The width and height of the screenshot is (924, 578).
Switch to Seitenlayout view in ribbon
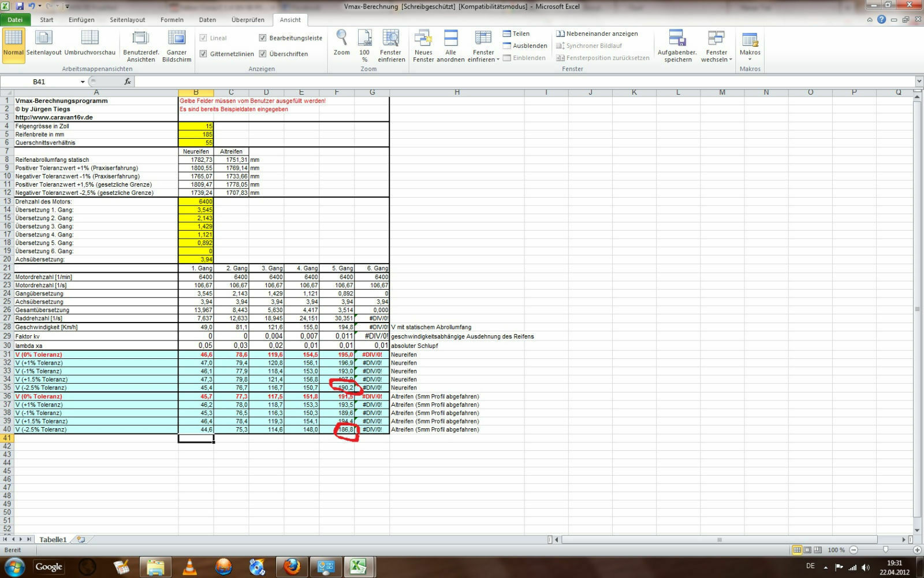pos(44,44)
